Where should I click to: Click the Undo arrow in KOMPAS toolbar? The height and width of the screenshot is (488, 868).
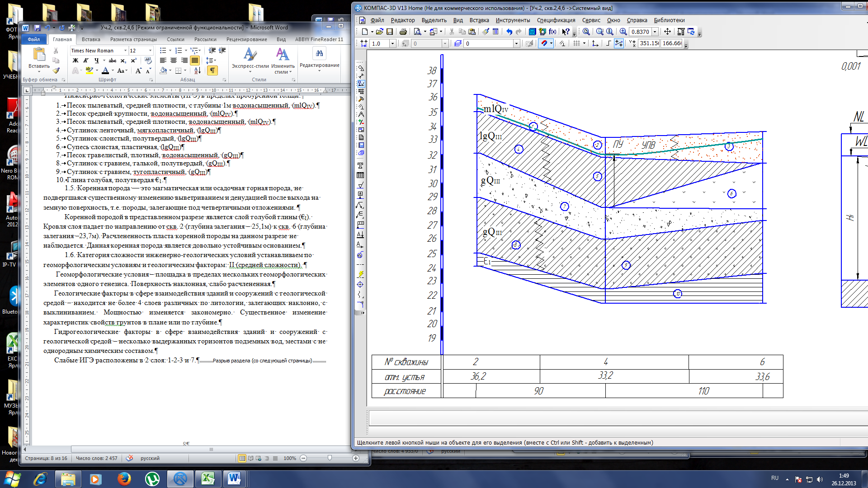point(509,32)
